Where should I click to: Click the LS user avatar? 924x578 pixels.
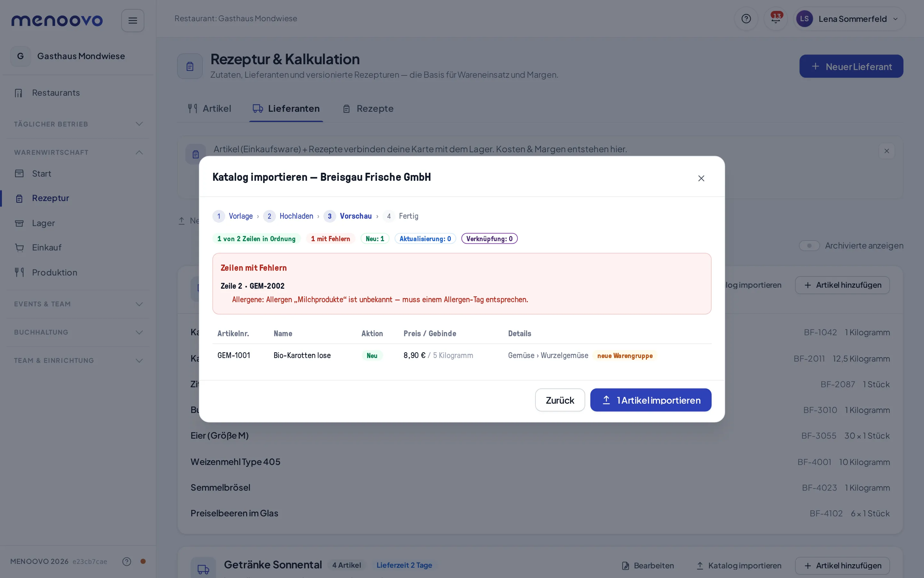tap(804, 19)
